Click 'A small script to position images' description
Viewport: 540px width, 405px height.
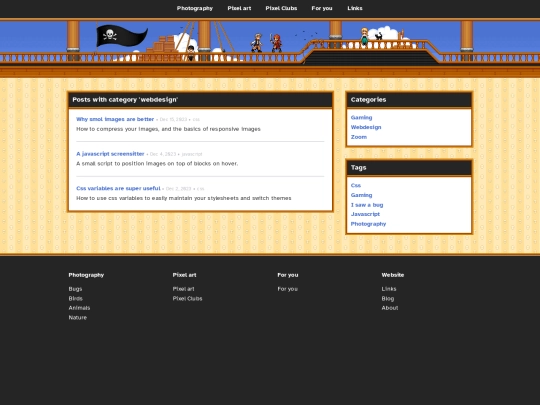point(157,164)
